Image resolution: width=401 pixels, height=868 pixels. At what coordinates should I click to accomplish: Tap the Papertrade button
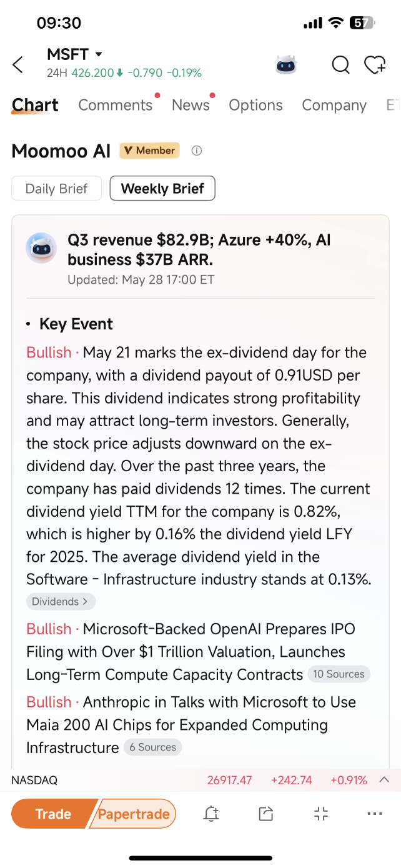134,814
